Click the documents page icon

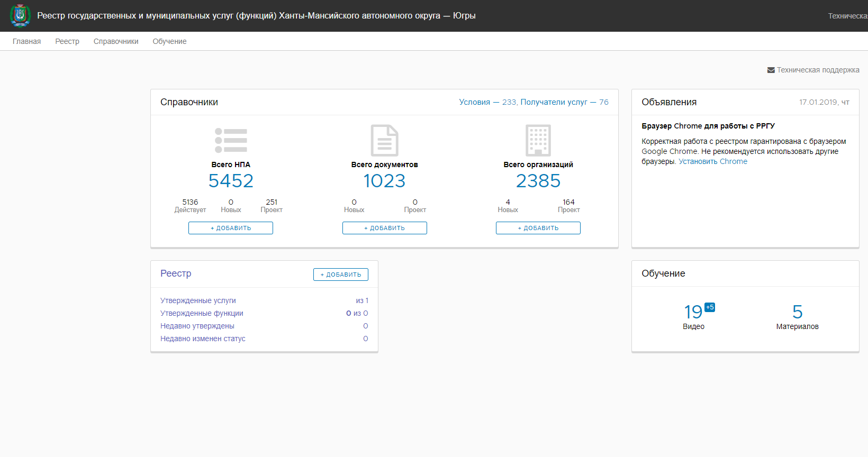384,140
